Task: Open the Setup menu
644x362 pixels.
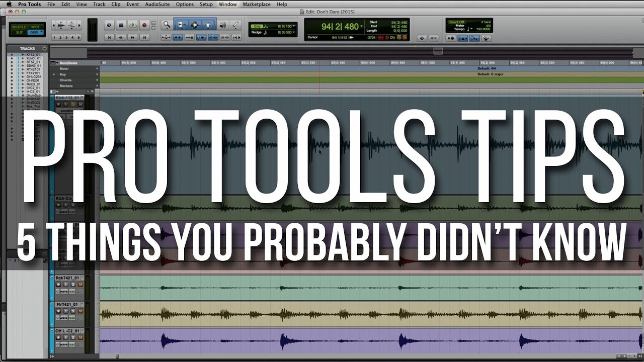Action: 206,4
